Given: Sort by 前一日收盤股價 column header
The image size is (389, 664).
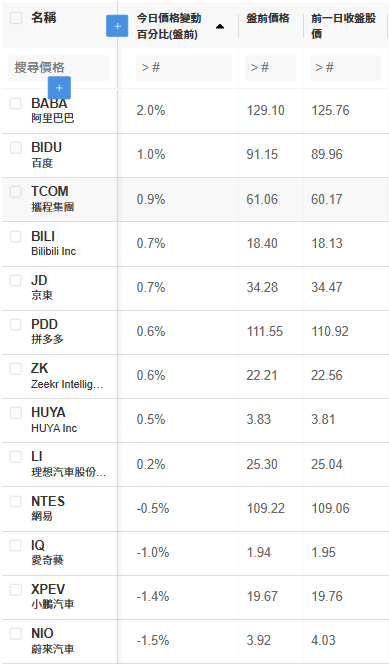Looking at the screenshot, I should click(x=343, y=26).
